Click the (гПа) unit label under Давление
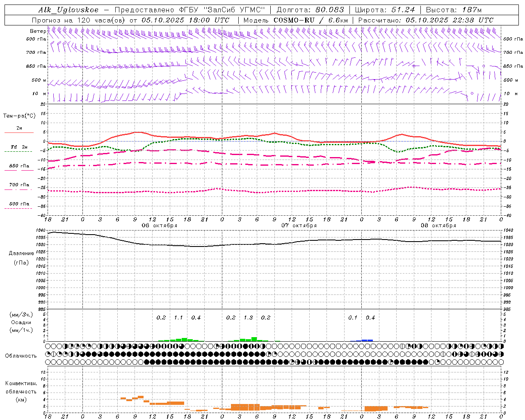 pyautogui.click(x=21, y=262)
